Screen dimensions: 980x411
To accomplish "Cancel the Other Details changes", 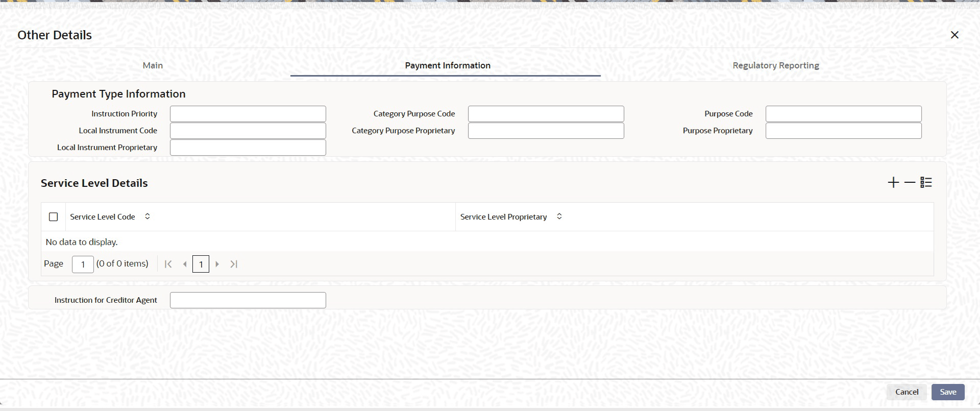I will click(x=906, y=392).
